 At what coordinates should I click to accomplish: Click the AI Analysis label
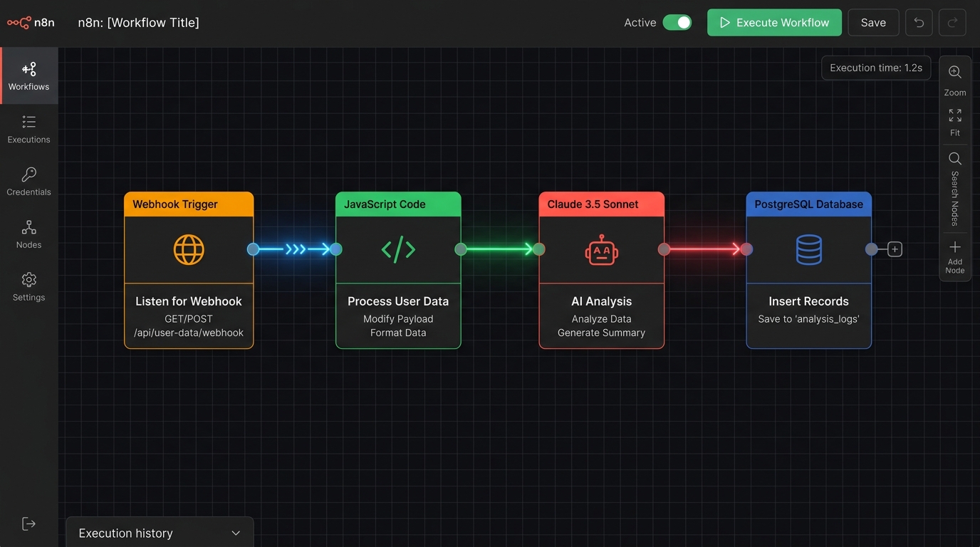pos(602,301)
